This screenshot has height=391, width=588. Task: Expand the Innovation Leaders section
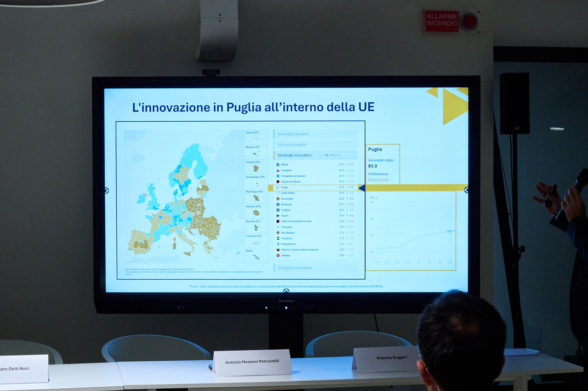tap(293, 134)
